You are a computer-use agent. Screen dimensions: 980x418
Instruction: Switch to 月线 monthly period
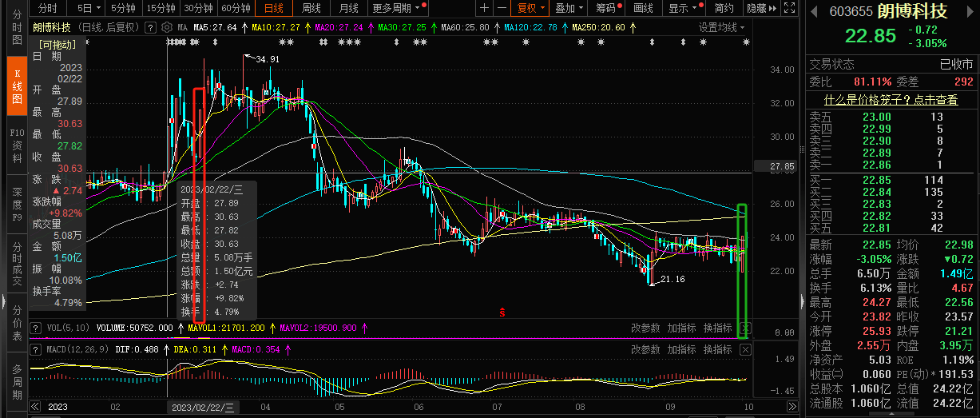(348, 8)
